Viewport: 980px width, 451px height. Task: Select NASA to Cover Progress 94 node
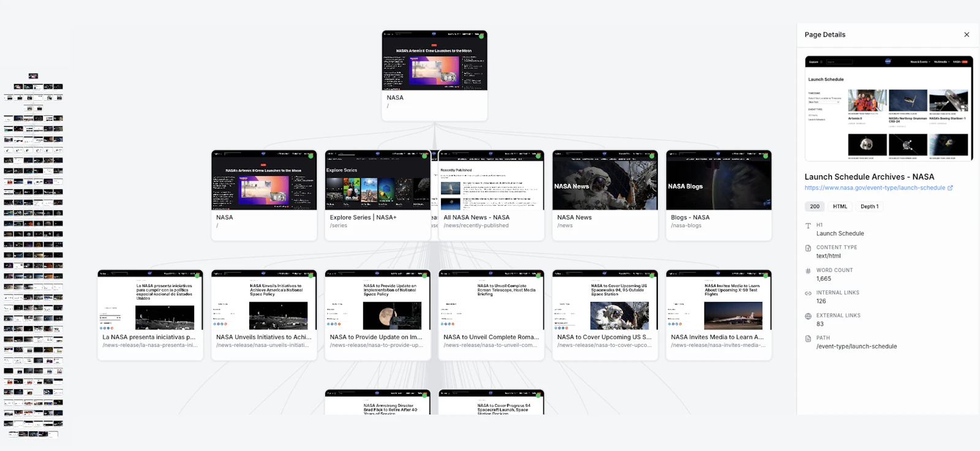pyautogui.click(x=491, y=403)
